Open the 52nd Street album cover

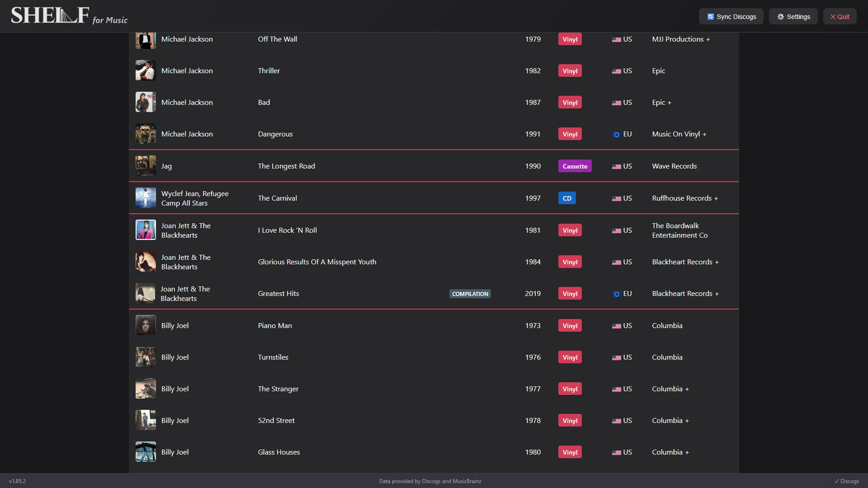tap(146, 420)
